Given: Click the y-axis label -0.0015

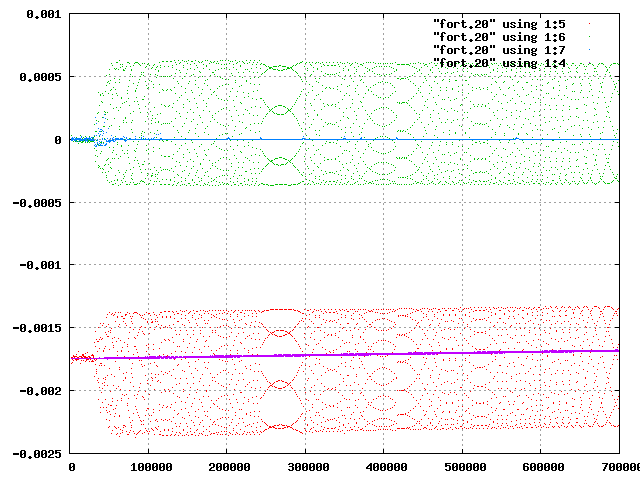Looking at the screenshot, I should coord(37,328).
